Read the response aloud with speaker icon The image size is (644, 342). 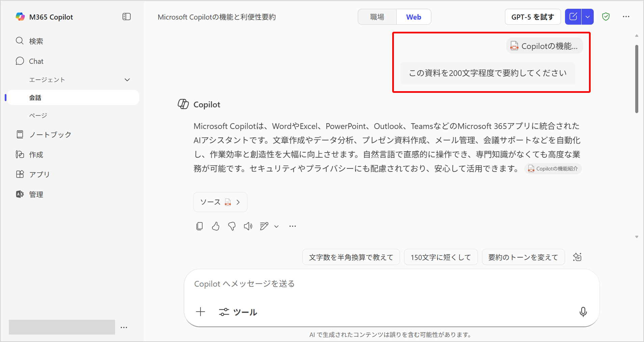248,226
